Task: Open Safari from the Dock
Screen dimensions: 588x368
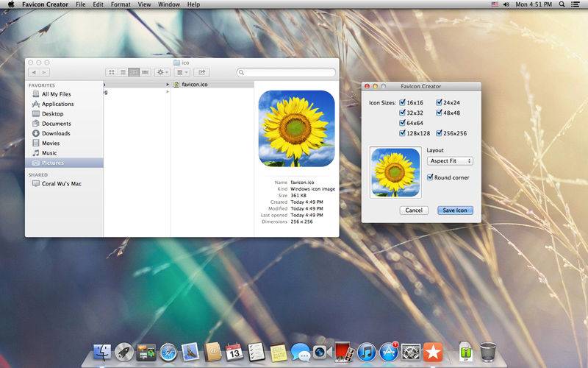Action: pyautogui.click(x=168, y=353)
